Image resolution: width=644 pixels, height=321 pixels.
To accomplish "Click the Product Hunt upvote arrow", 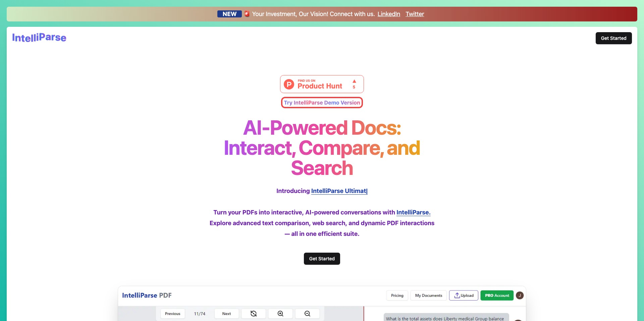I will tap(354, 81).
